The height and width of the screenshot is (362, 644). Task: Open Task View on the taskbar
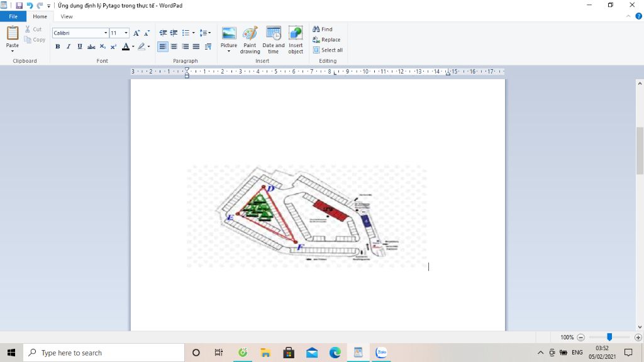(218, 353)
